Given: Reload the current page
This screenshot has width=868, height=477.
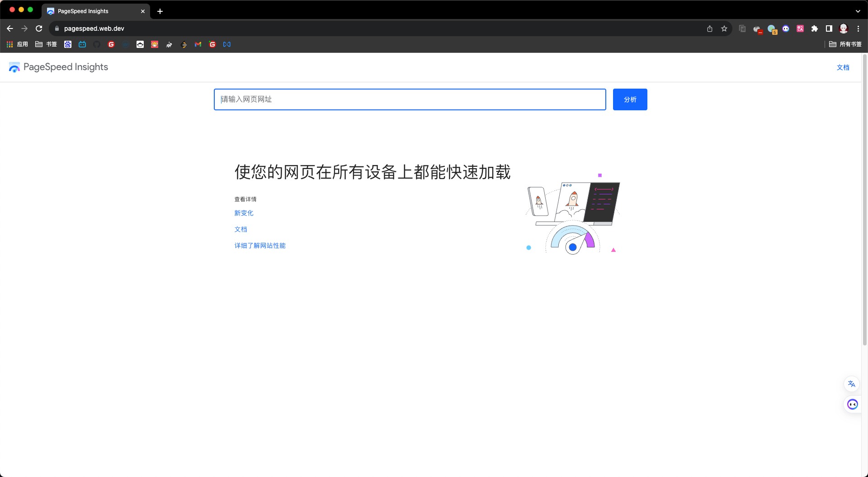Looking at the screenshot, I should (39, 28).
